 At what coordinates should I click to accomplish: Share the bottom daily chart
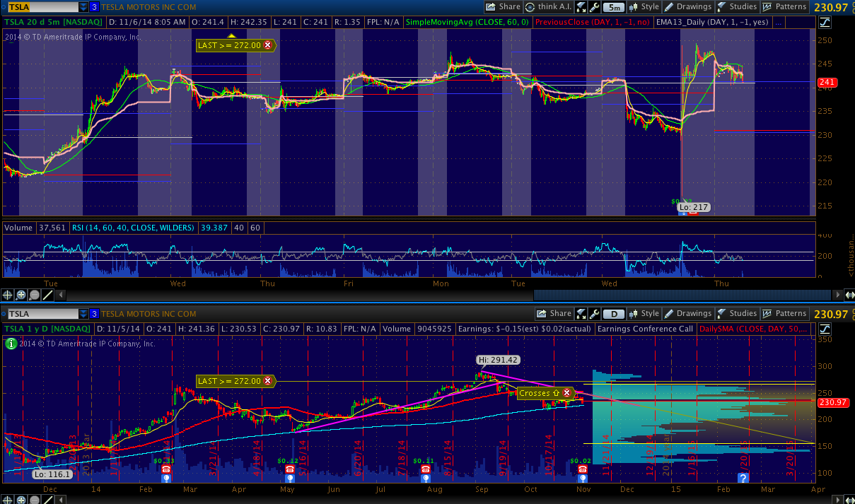(x=554, y=314)
